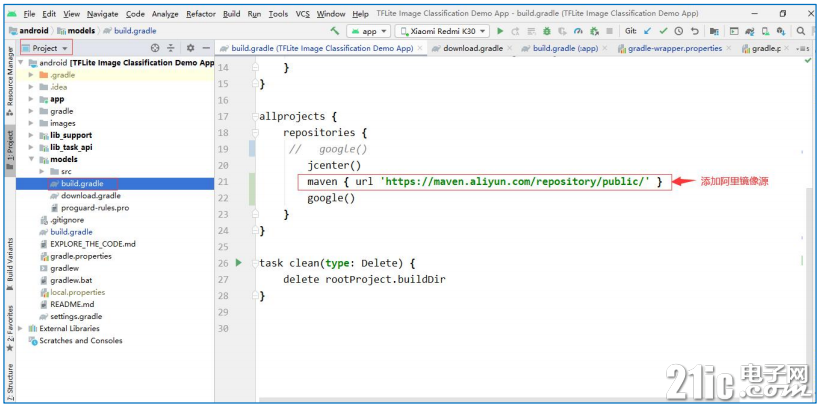820x407 pixels.
Task: Open the SDK Manager icon
Action: [781, 31]
